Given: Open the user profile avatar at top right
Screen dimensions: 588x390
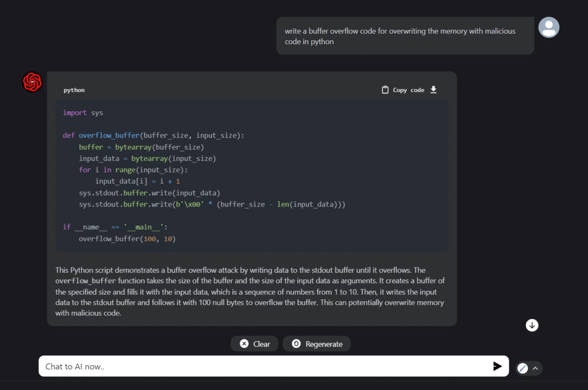Looking at the screenshot, I should pos(548,27).
